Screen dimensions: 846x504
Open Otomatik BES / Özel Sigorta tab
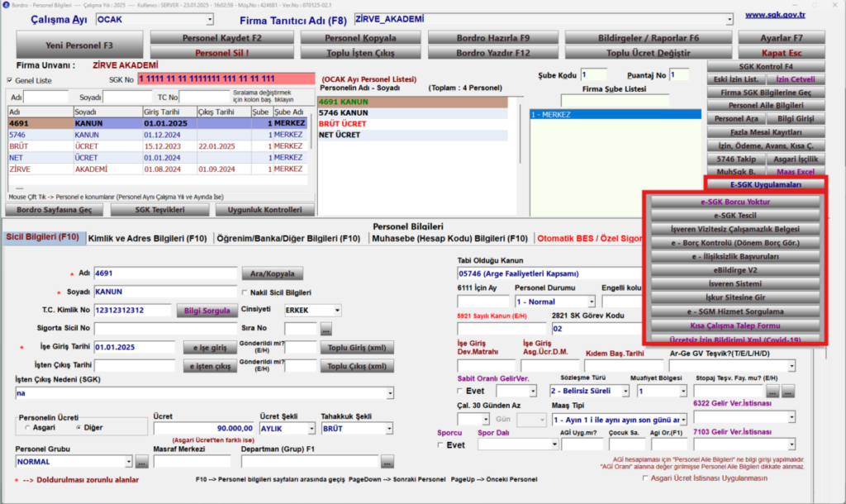(589, 238)
